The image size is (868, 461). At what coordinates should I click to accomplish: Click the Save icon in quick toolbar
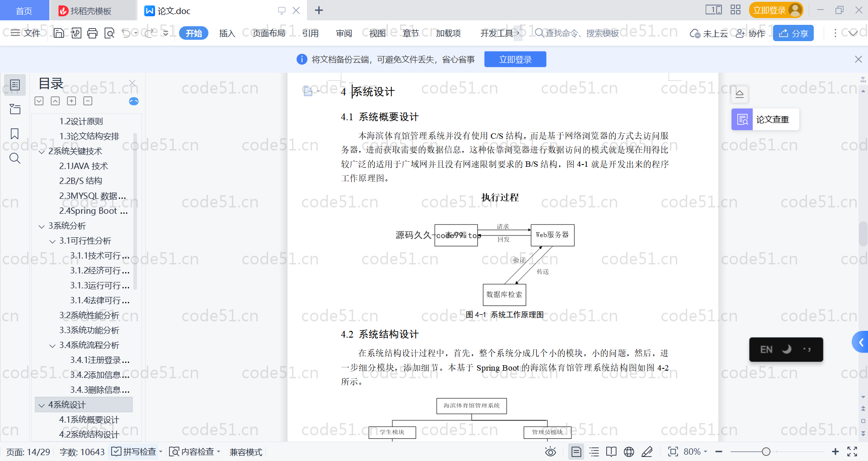59,33
